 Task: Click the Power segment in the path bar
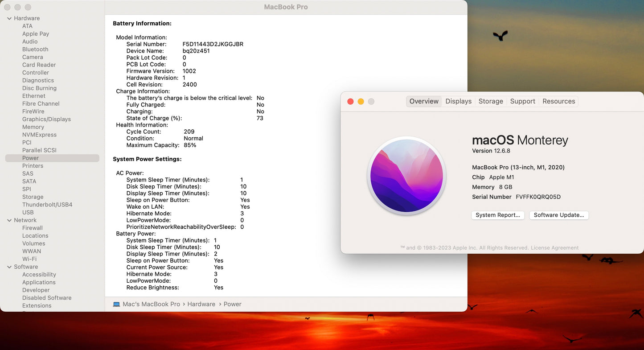click(232, 304)
